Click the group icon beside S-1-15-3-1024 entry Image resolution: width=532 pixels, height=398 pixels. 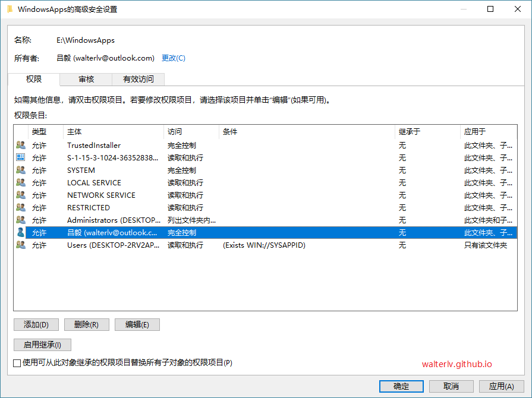pyautogui.click(x=20, y=157)
